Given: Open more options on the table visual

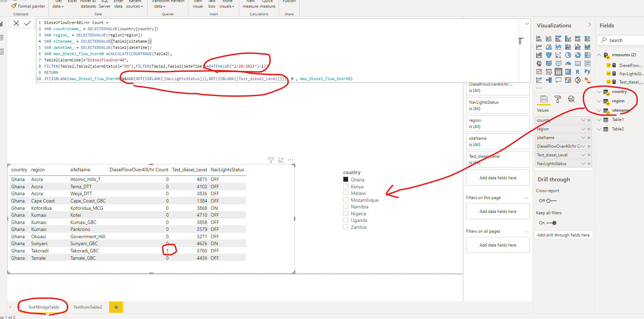Looking at the screenshot, I should pyautogui.click(x=290, y=160).
